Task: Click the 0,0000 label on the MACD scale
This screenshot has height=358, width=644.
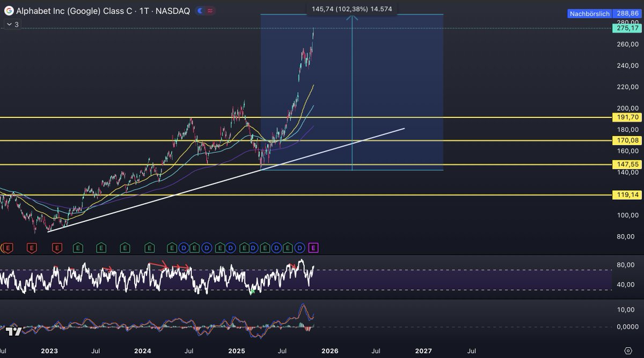Action: (627, 326)
